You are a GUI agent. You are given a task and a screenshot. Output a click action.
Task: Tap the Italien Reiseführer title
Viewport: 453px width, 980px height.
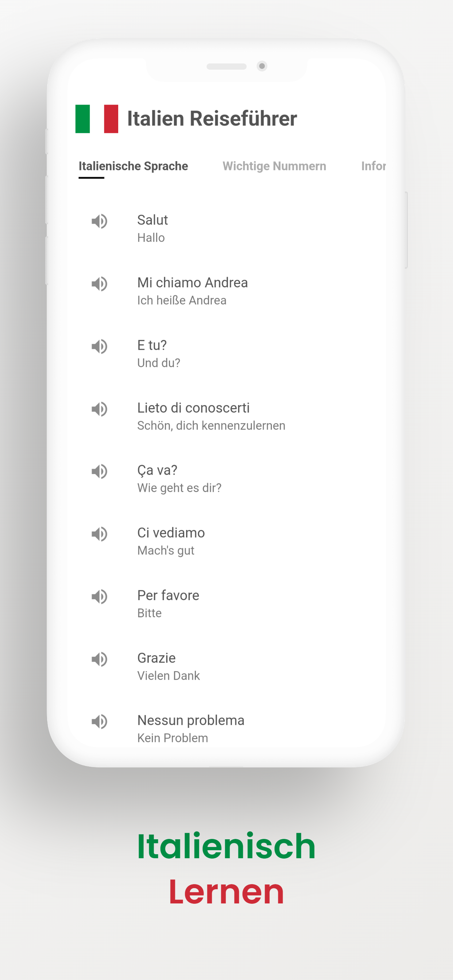point(212,118)
